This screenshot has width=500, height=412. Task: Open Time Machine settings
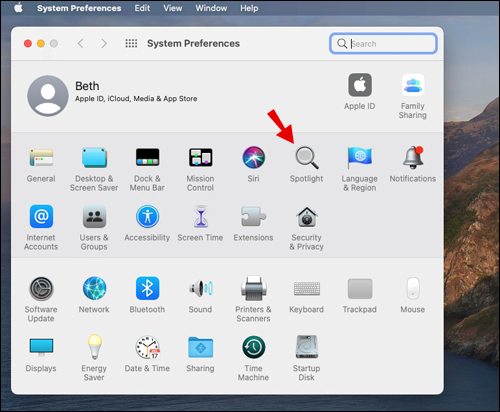click(253, 347)
